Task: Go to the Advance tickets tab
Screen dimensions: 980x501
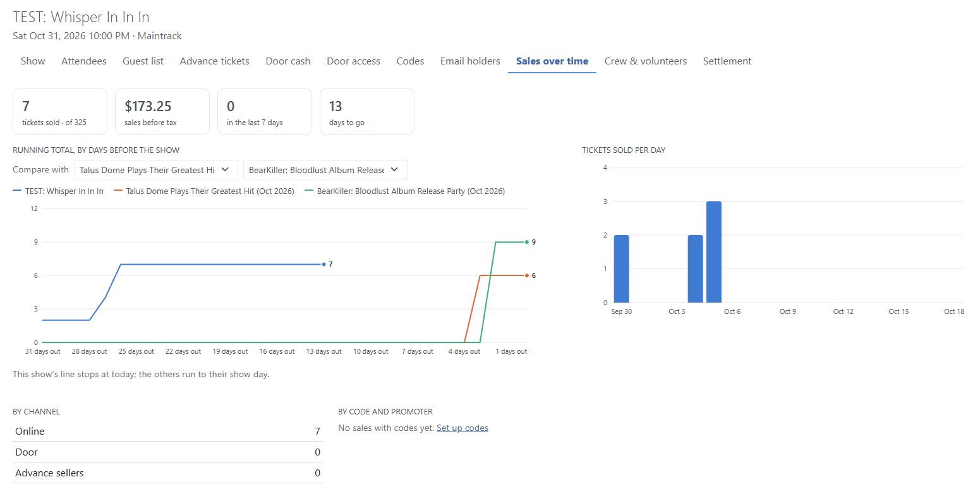Action: tap(214, 61)
